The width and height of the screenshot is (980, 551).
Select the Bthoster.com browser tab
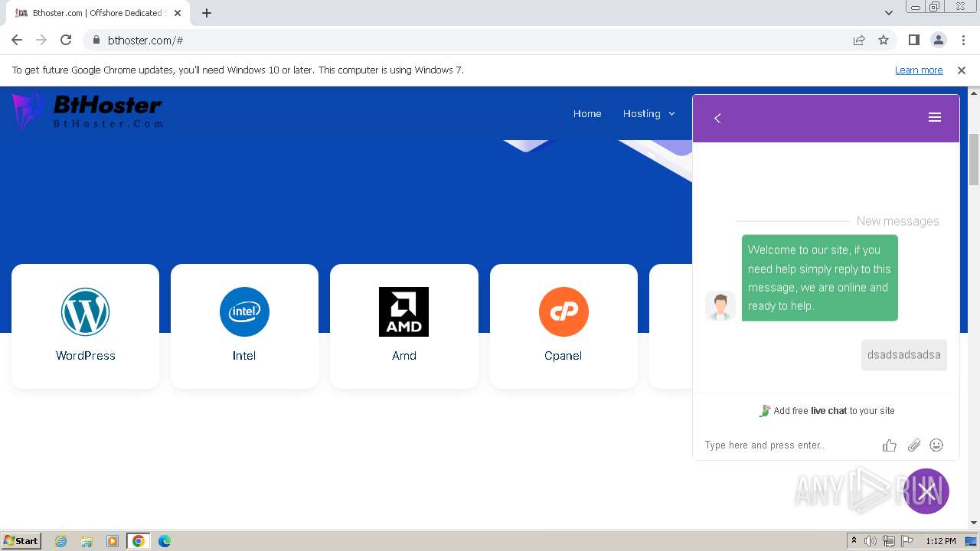pyautogui.click(x=98, y=13)
